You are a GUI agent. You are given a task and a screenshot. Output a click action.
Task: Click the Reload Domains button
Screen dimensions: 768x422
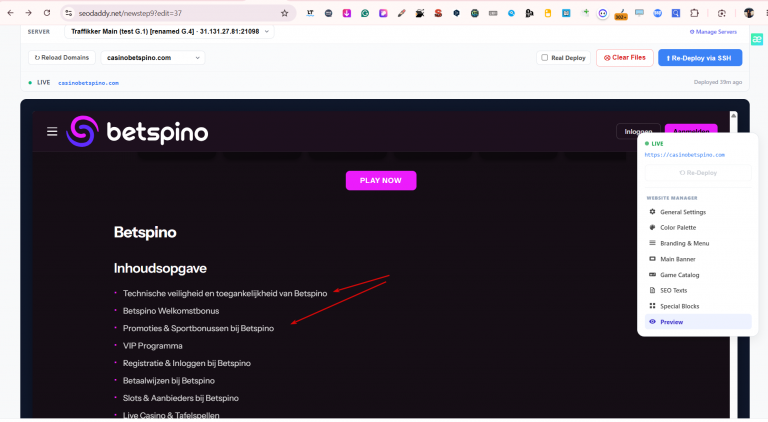62,57
